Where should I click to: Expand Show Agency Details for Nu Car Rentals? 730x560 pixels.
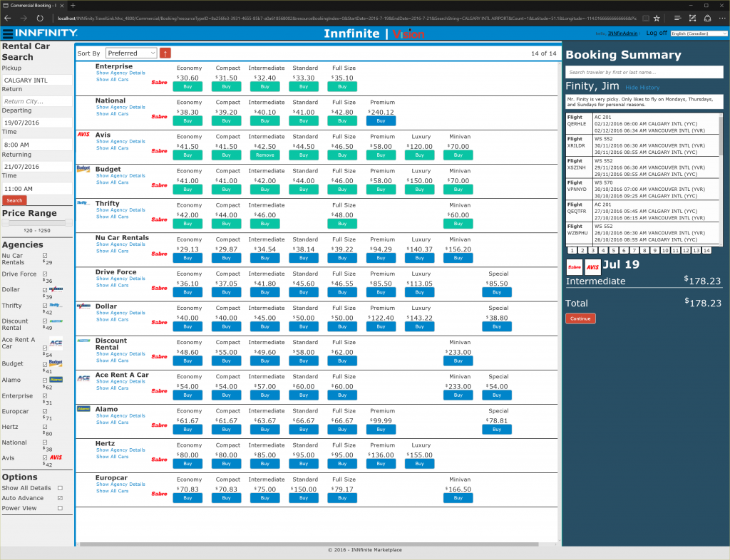(x=120, y=244)
